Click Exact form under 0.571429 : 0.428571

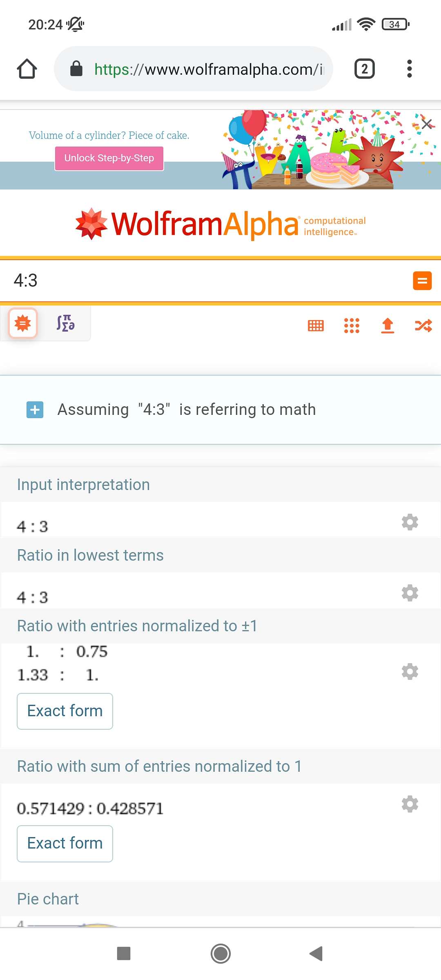(65, 843)
